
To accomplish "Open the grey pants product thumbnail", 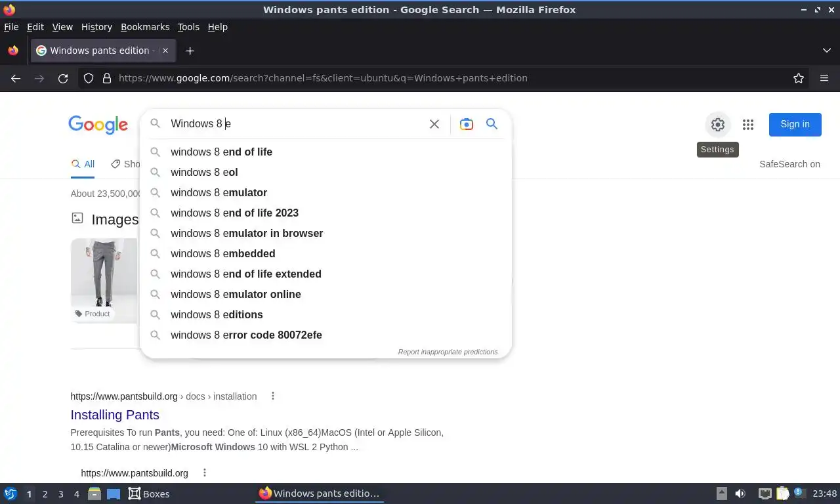I will pyautogui.click(x=104, y=280).
